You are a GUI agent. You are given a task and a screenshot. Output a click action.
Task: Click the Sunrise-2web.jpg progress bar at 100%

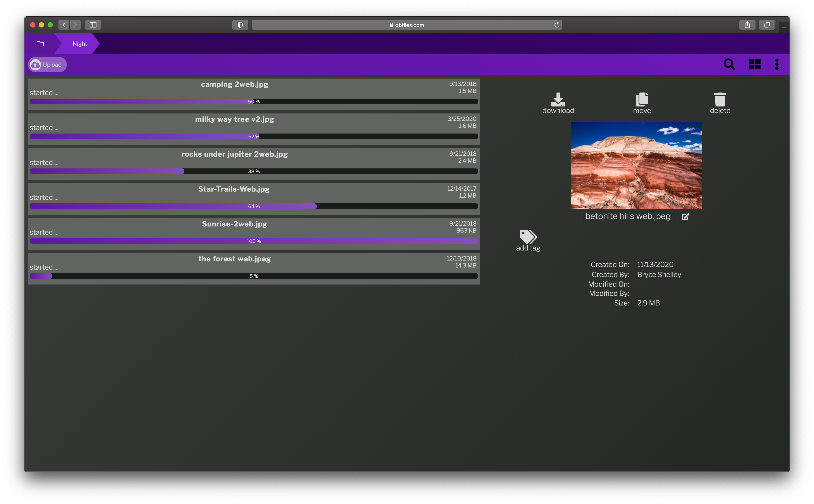[x=253, y=241]
